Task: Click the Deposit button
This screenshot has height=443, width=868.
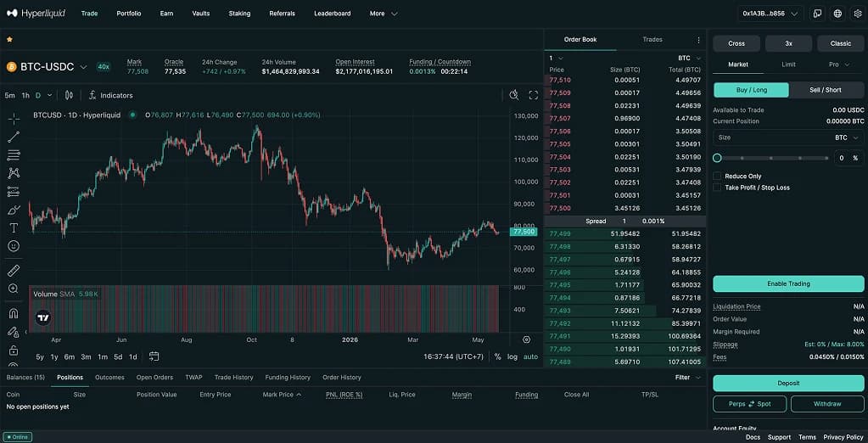Action: click(788, 384)
